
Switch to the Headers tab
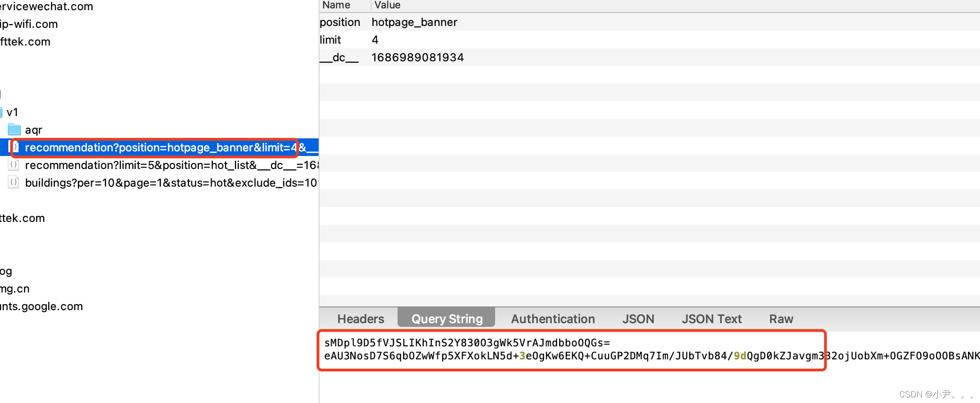coord(361,319)
